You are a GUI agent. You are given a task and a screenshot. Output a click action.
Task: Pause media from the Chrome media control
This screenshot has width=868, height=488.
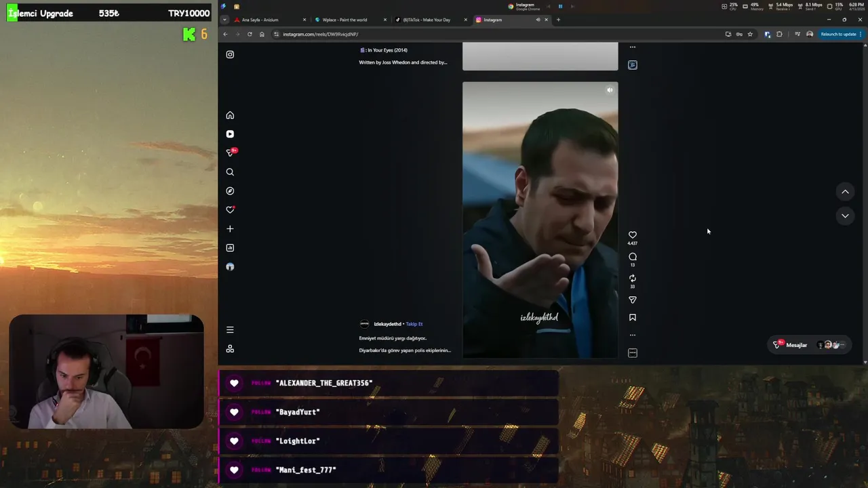(x=560, y=6)
